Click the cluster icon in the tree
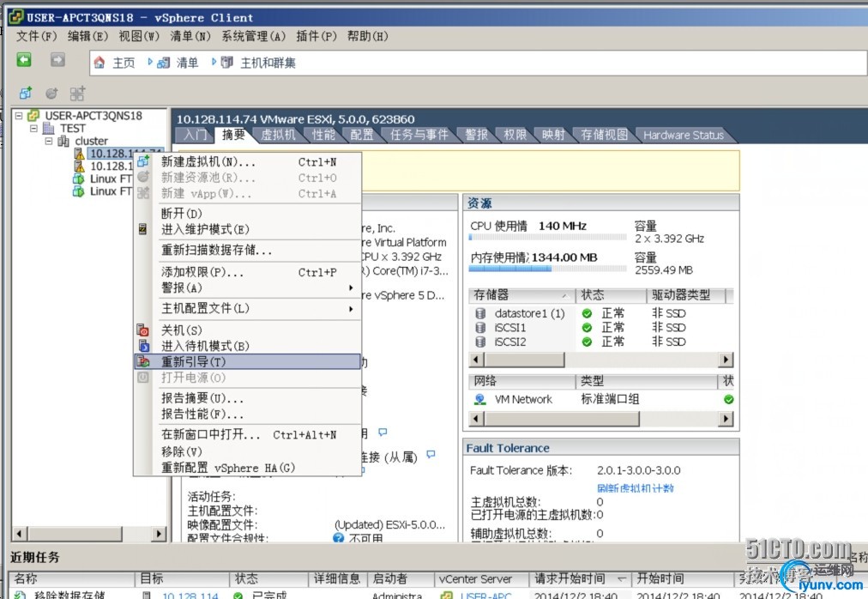This screenshot has height=599, width=868. pyautogui.click(x=63, y=141)
